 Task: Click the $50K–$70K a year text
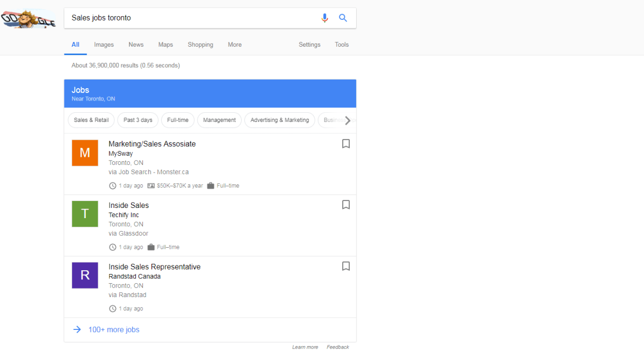180,186
